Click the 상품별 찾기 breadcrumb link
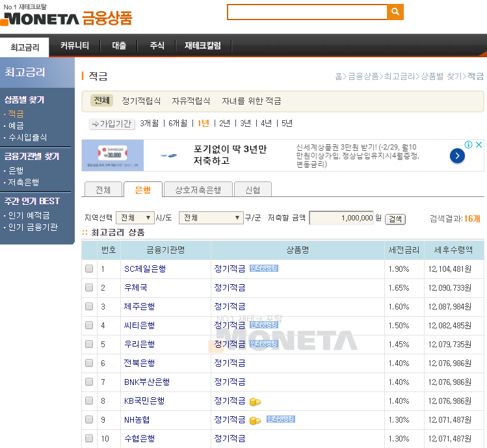 point(441,76)
